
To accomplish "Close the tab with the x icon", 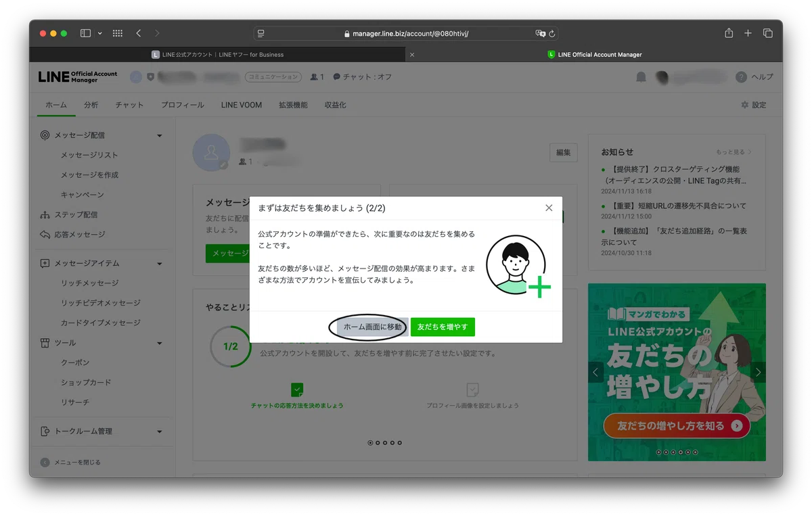I will (412, 55).
